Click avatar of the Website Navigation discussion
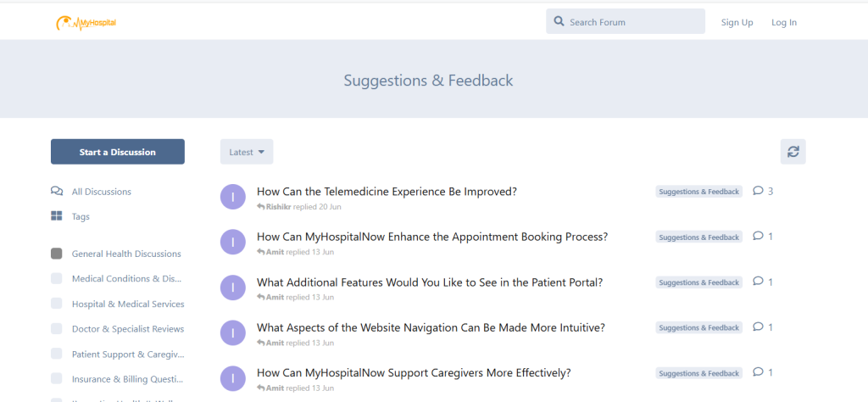This screenshot has width=868, height=402. (x=232, y=332)
